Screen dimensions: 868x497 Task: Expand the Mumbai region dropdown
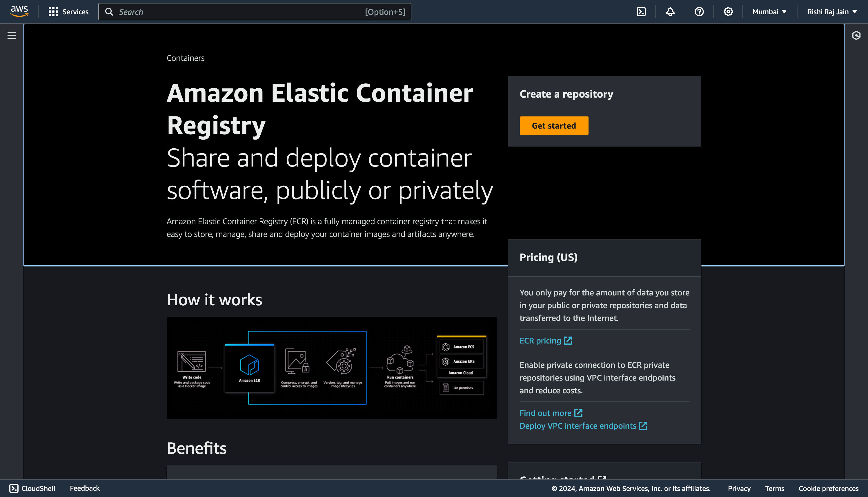(x=770, y=11)
